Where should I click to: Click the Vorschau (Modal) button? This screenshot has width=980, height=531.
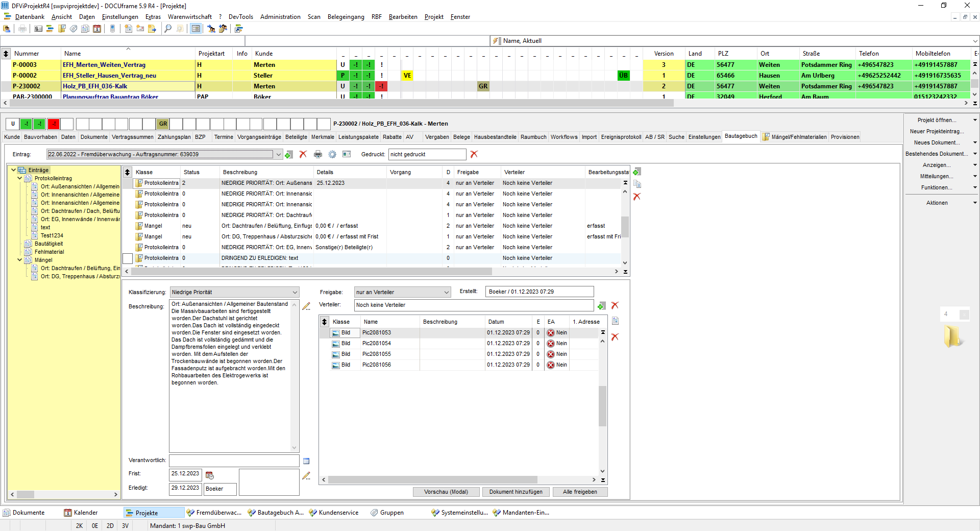point(446,492)
